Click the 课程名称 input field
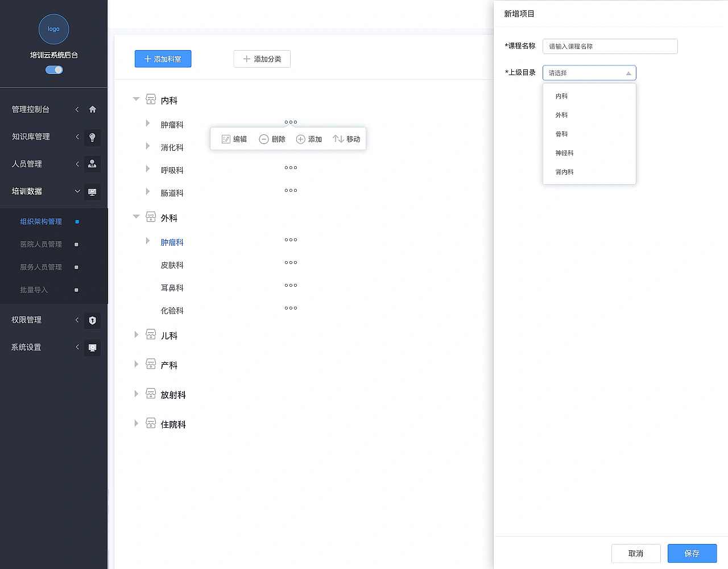The height and width of the screenshot is (569, 728). 610,46
